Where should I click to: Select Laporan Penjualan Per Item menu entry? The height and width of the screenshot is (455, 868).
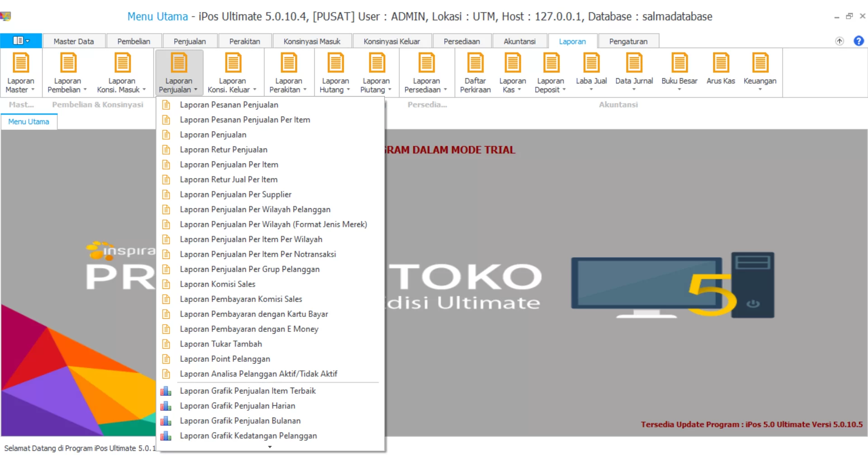(x=229, y=165)
